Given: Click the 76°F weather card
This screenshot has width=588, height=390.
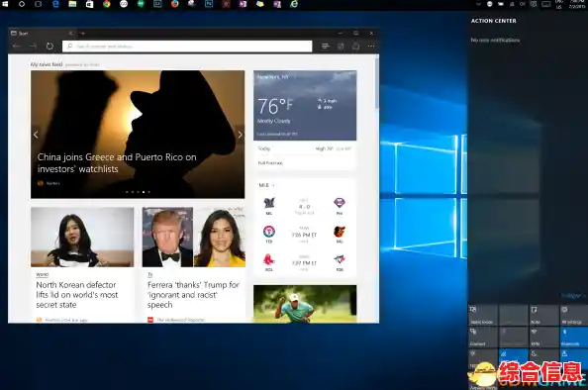Looking at the screenshot, I should (x=305, y=105).
